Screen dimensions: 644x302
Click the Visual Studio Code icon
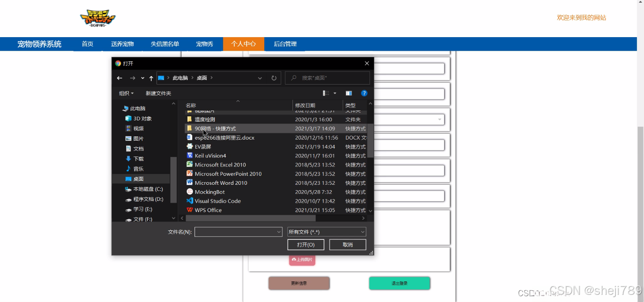point(190,201)
